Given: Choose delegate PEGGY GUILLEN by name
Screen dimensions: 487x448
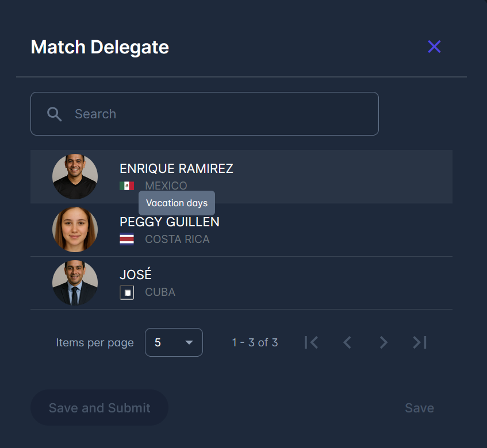Looking at the screenshot, I should [169, 222].
